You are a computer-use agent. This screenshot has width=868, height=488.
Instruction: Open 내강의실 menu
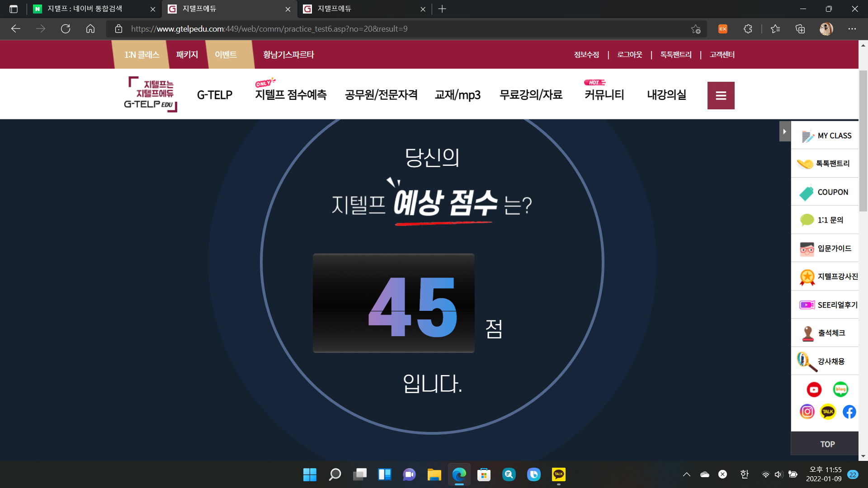click(x=666, y=95)
